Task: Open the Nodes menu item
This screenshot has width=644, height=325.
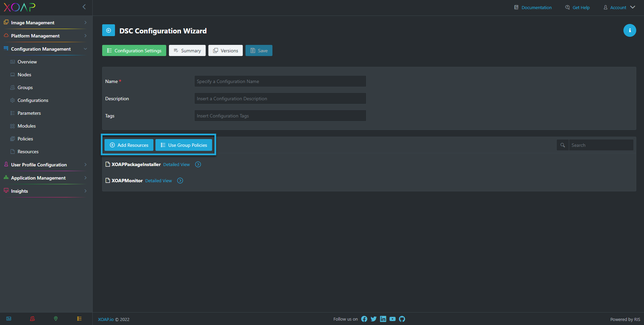Action: click(x=24, y=75)
